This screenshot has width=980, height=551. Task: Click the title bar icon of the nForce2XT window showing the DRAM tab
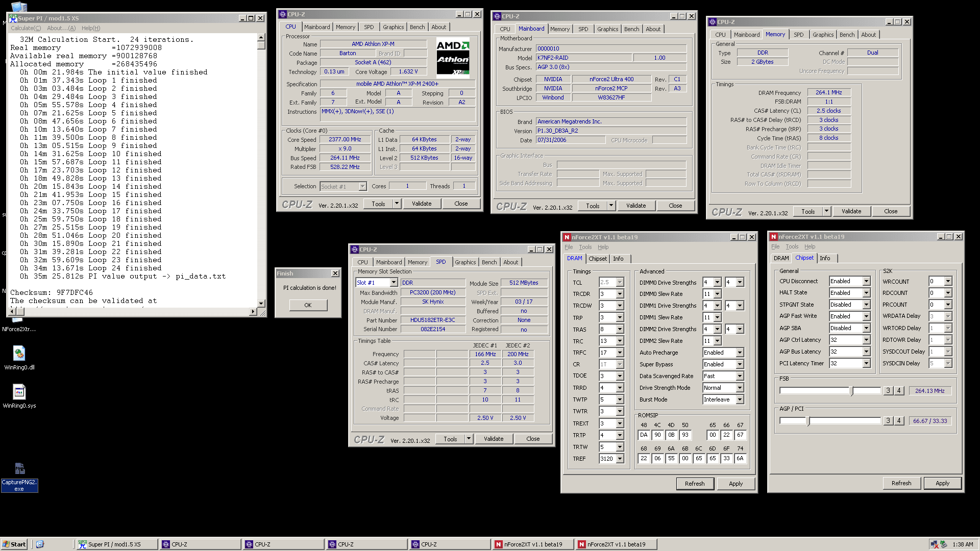click(567, 237)
